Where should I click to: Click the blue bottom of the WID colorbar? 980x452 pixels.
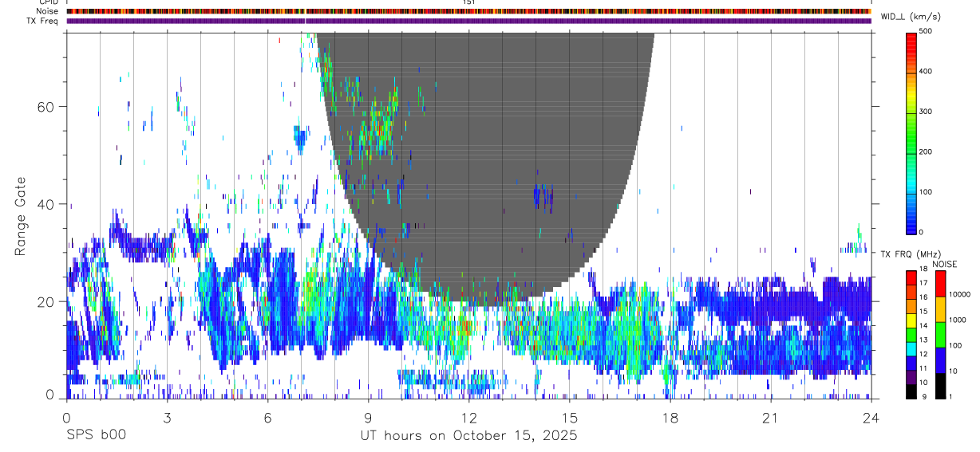[x=911, y=219]
